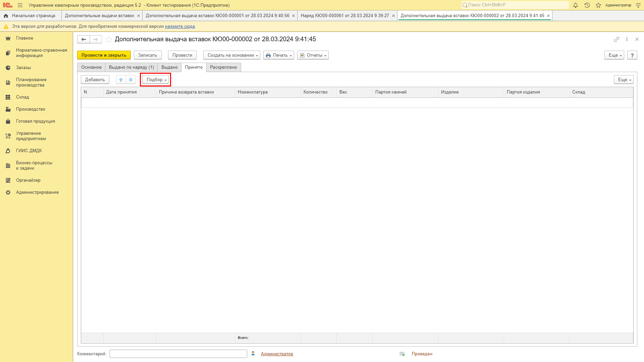Click the Готовая продукция bag icon
The image size is (644, 362).
coord(8,121)
